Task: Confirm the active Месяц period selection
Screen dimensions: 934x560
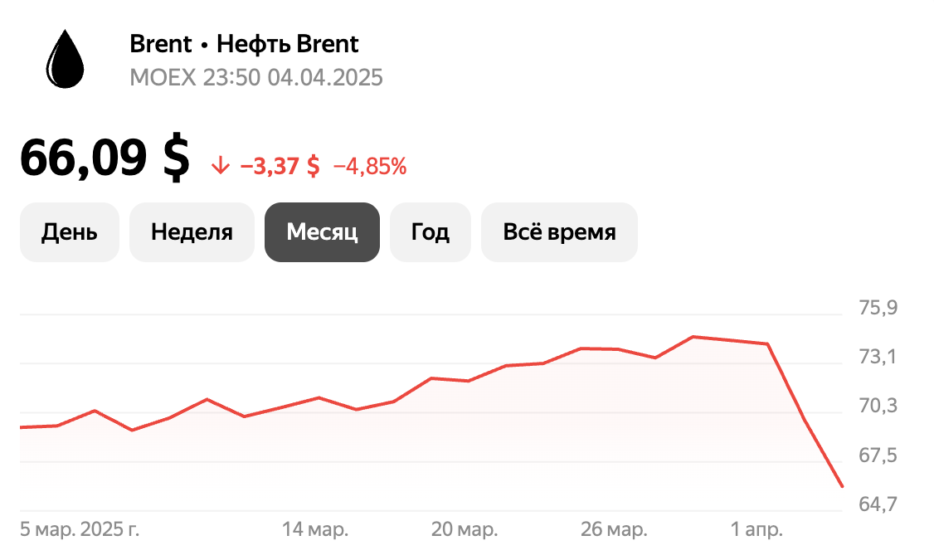Action: pos(322,232)
